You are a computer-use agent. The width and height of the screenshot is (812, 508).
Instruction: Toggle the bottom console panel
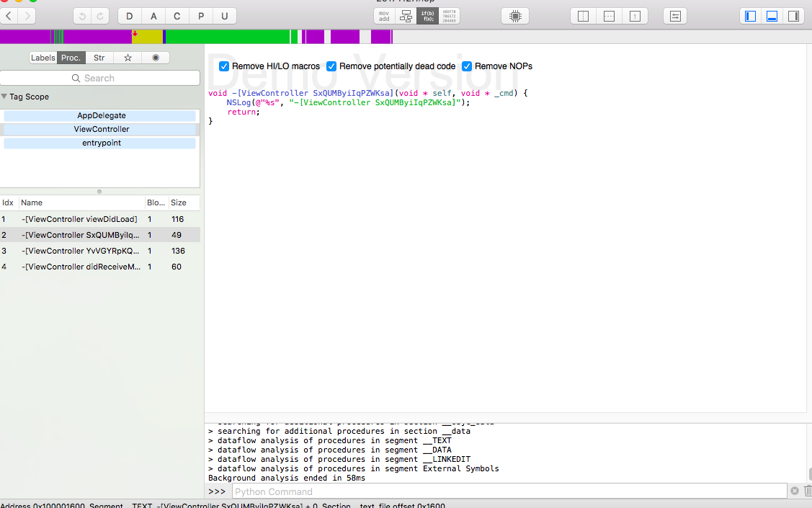[772, 16]
